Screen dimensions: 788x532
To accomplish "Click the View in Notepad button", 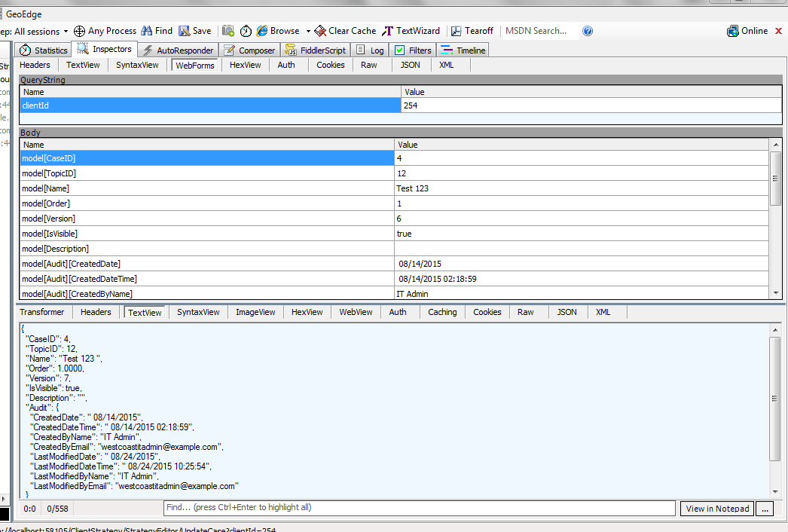I will 717,509.
